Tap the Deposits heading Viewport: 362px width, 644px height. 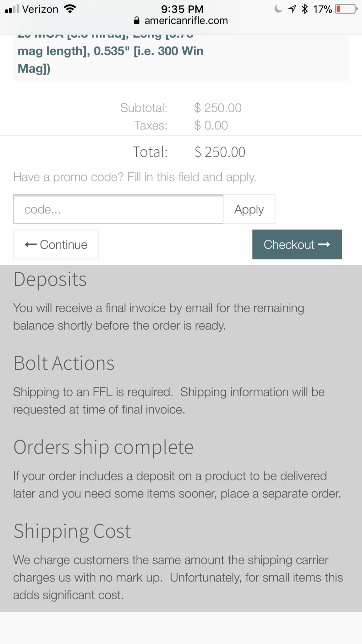tap(50, 279)
